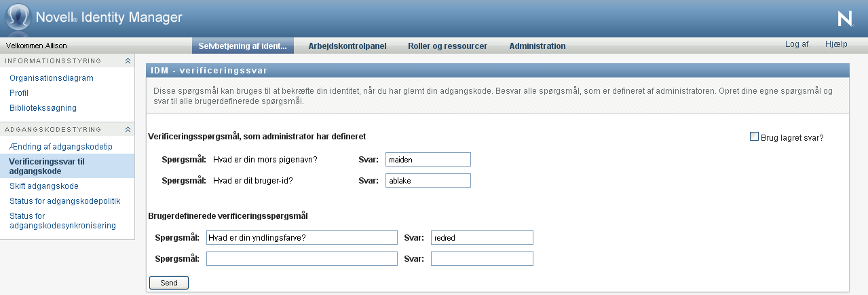Click the empty second user-defined question field

click(x=301, y=259)
